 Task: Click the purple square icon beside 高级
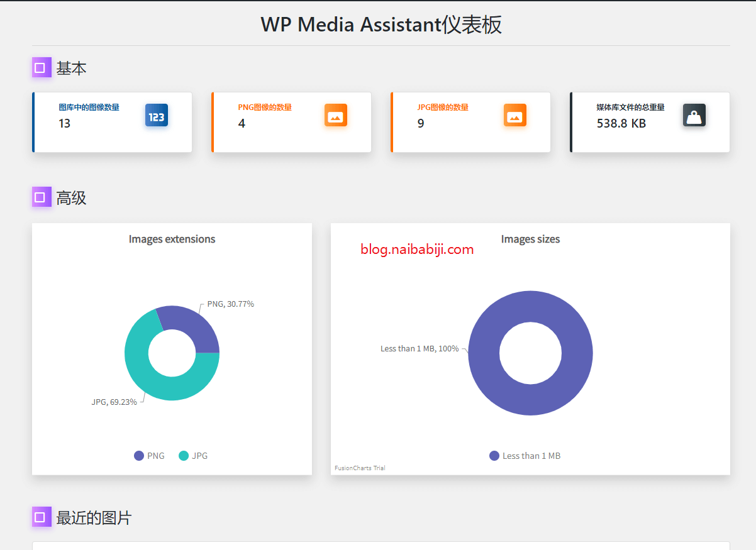40,197
